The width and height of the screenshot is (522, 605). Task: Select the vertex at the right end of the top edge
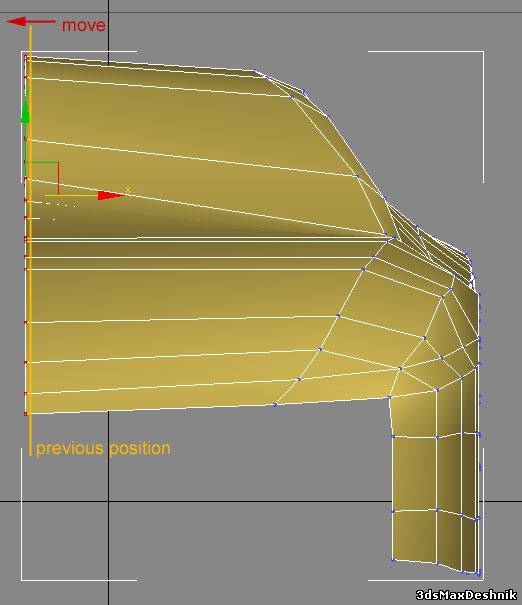point(254,71)
